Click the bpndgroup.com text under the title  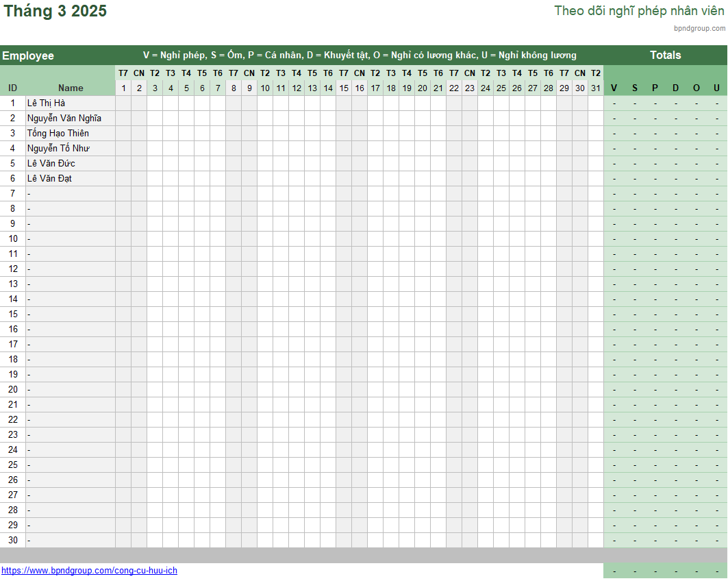tap(699, 28)
